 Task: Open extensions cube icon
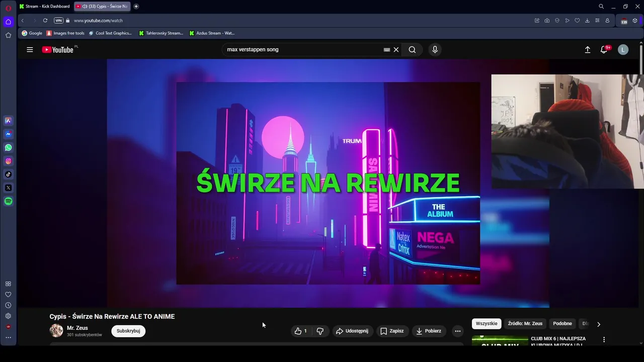[x=635, y=21]
